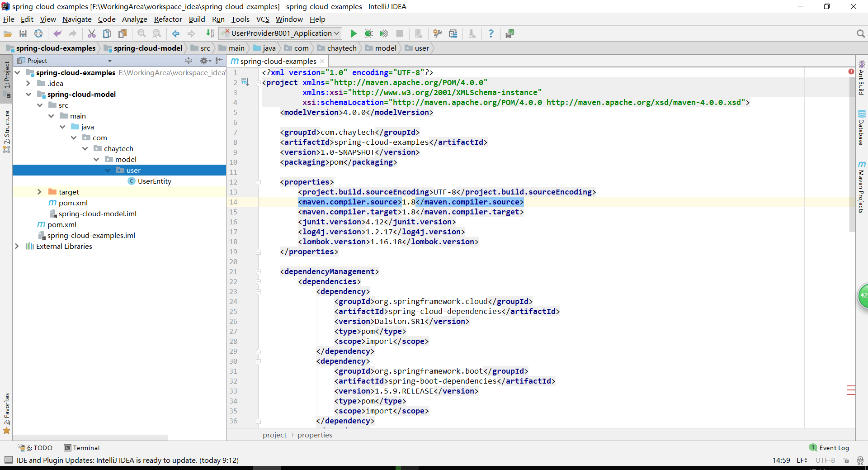
Task: Click the last toolbar icon after Help
Action: [x=510, y=33]
